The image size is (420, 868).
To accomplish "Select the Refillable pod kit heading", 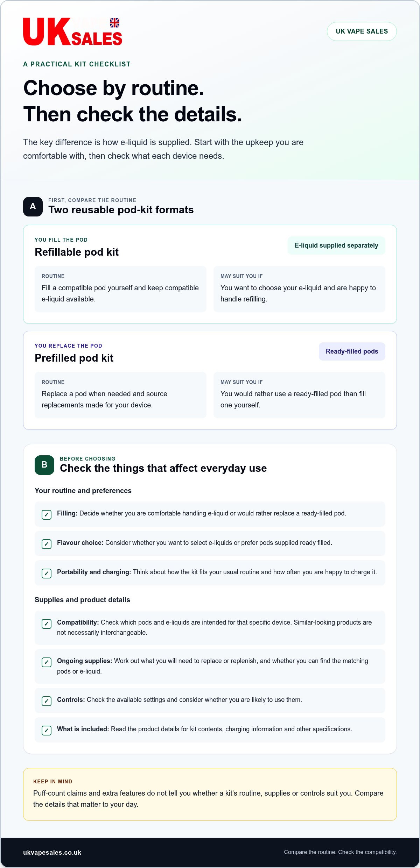I will click(77, 252).
